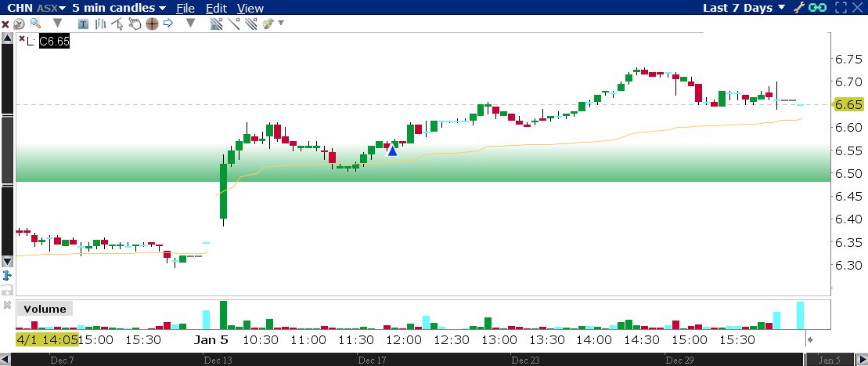This screenshot has height=366, width=868.
Task: Open the Edit menu
Action: (x=217, y=9)
